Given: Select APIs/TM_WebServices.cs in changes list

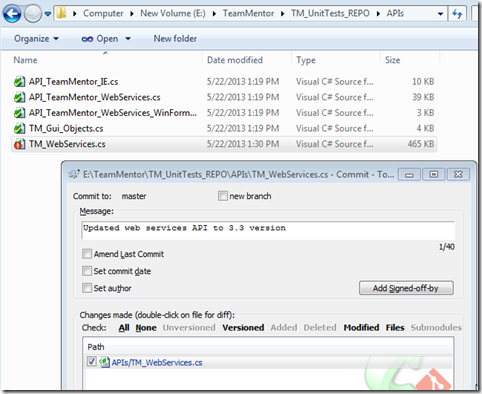Looking at the screenshot, I should click(x=157, y=363).
